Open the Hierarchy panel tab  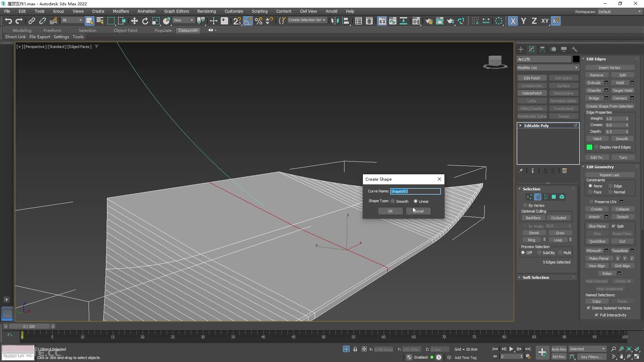[x=542, y=49]
